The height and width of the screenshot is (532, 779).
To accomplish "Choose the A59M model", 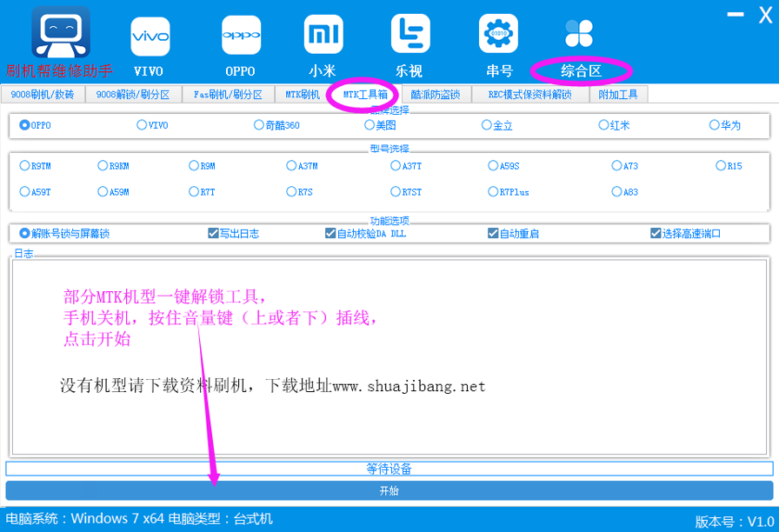I will (103, 192).
